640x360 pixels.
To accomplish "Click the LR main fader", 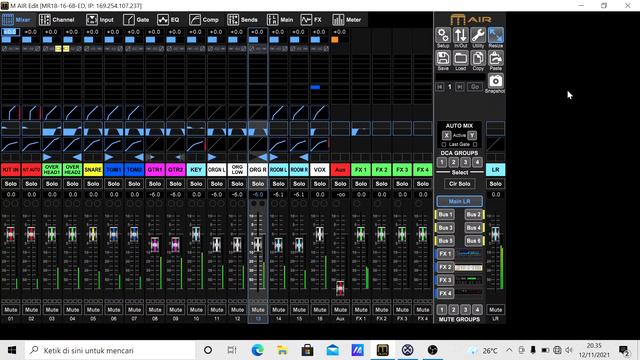I will coord(495,234).
